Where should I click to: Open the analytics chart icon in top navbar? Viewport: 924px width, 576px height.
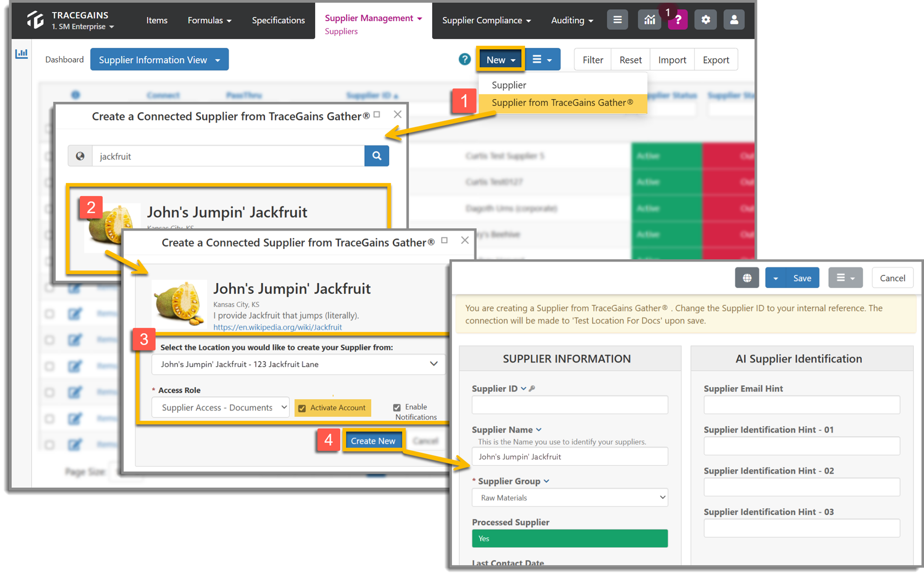coord(650,20)
